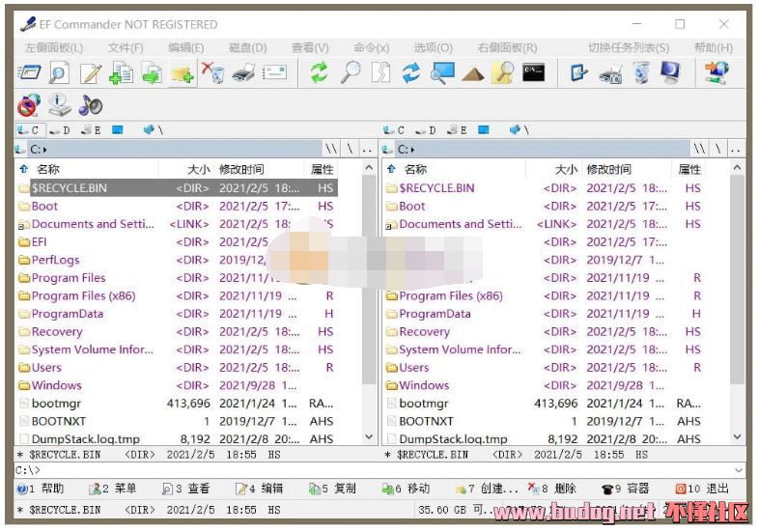758x532 pixels.
Task: Select drive D in the left panel drive bar
Action: [x=60, y=130]
